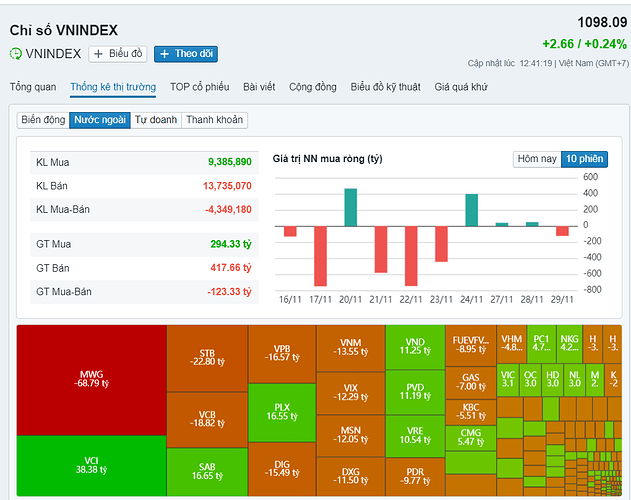The height and width of the screenshot is (500, 631).
Task: Open the Biểu đồ chart button
Action: point(118,54)
